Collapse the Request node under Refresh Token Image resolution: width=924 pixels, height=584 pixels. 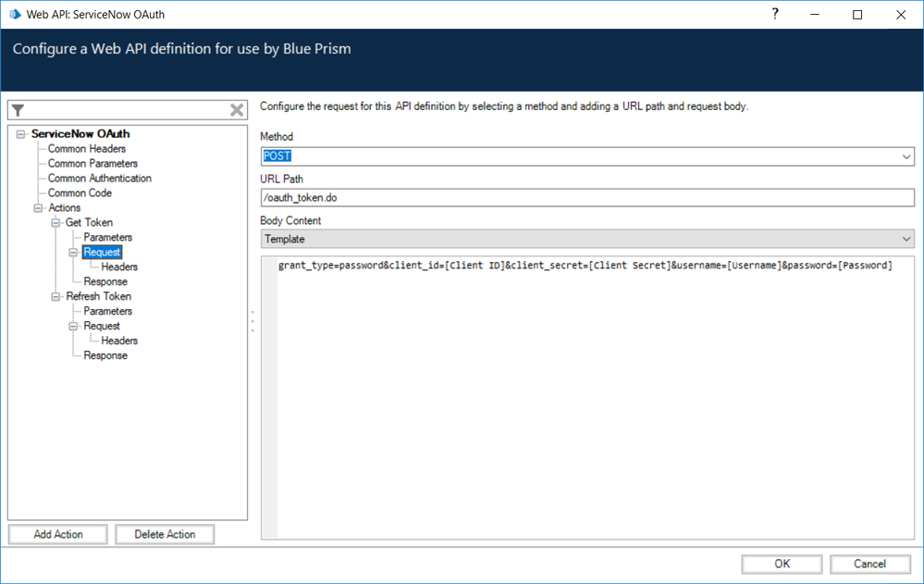[73, 326]
